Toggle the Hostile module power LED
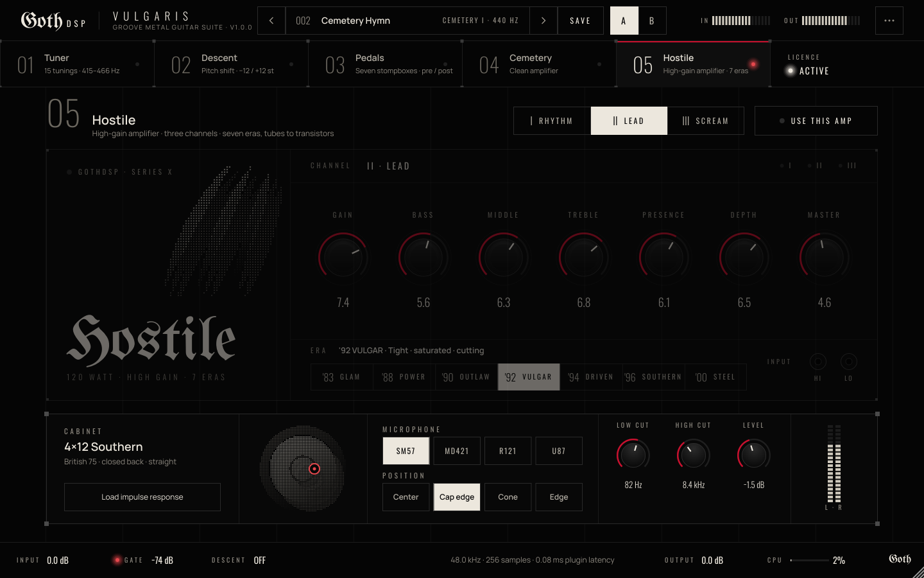Image resolution: width=924 pixels, height=578 pixels. coord(753,64)
